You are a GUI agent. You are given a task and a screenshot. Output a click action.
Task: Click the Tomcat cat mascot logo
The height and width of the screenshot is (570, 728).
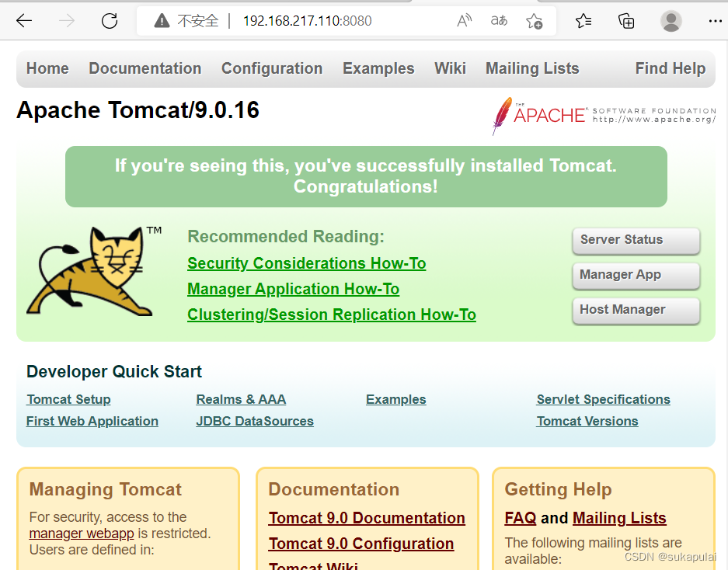(92, 270)
